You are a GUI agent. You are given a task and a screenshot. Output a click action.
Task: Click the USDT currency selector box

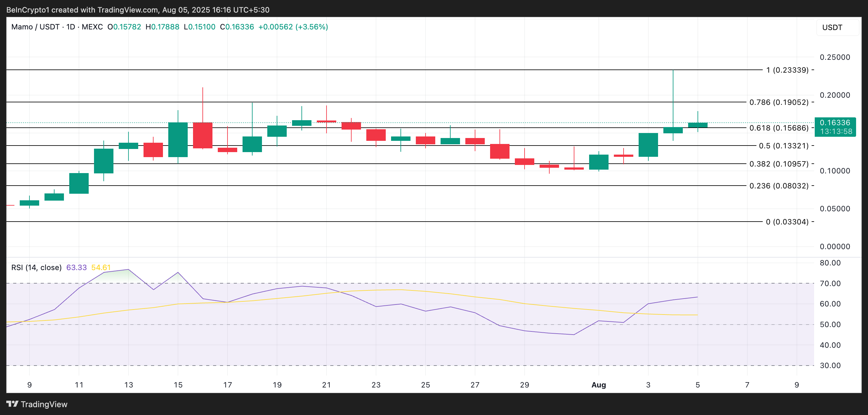[x=837, y=27]
